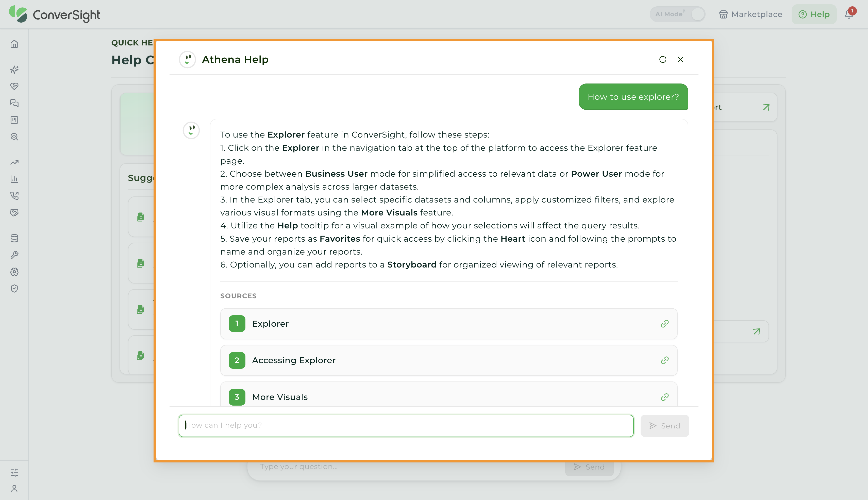868x500 pixels.
Task: Open the phone call icon in sidebar
Action: click(14, 196)
